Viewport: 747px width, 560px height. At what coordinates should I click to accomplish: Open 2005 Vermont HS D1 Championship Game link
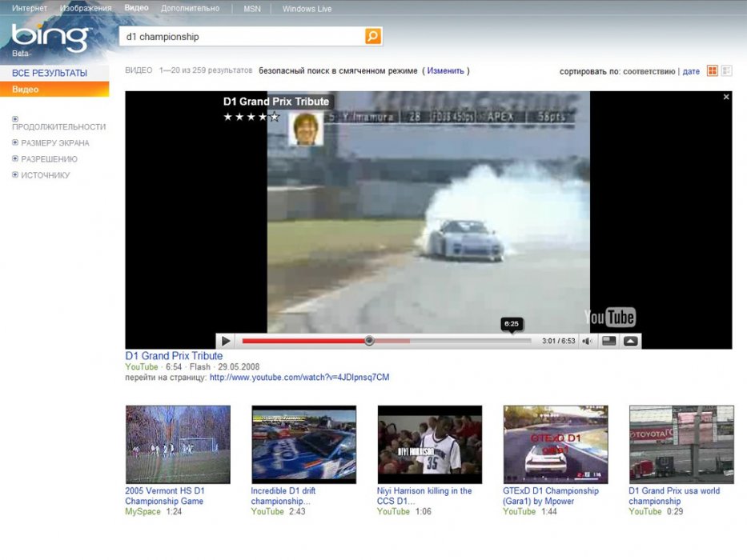(164, 496)
